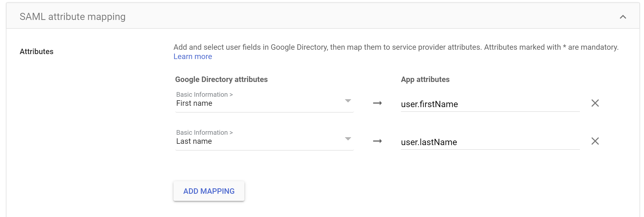The width and height of the screenshot is (644, 217).
Task: Click the Google Directory attributes column header
Action: pyautogui.click(x=221, y=80)
